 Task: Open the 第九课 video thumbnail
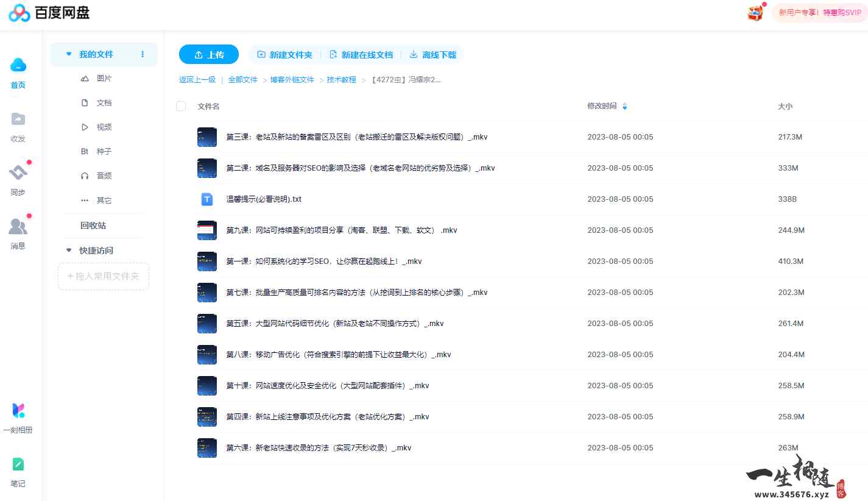(206, 230)
